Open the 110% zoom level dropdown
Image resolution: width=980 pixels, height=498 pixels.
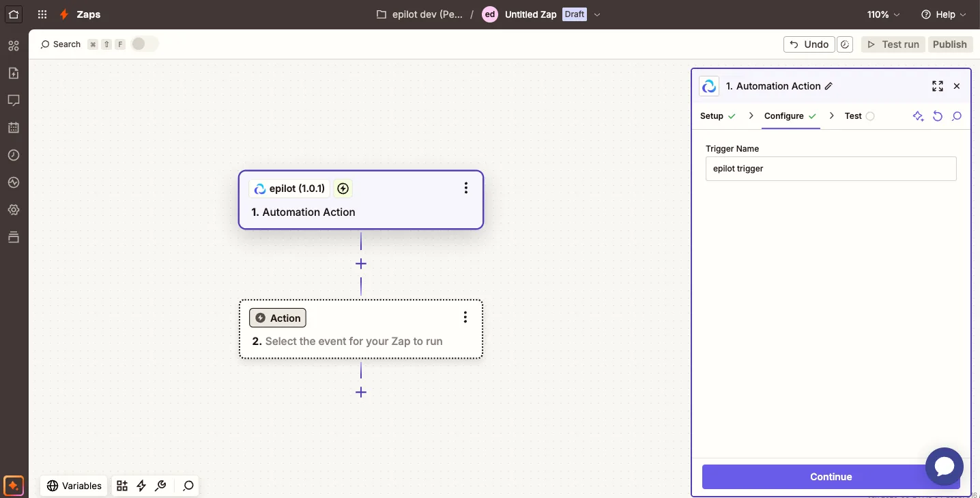(884, 14)
